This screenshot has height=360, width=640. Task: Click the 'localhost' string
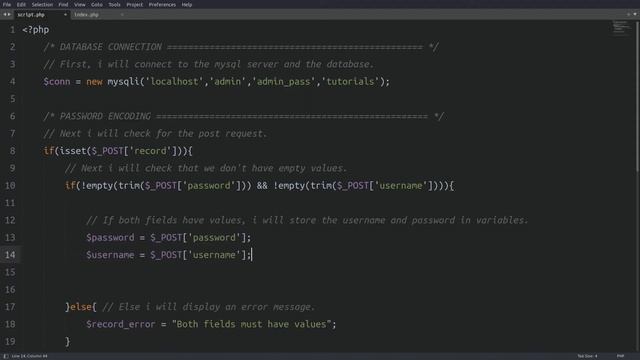click(x=174, y=82)
